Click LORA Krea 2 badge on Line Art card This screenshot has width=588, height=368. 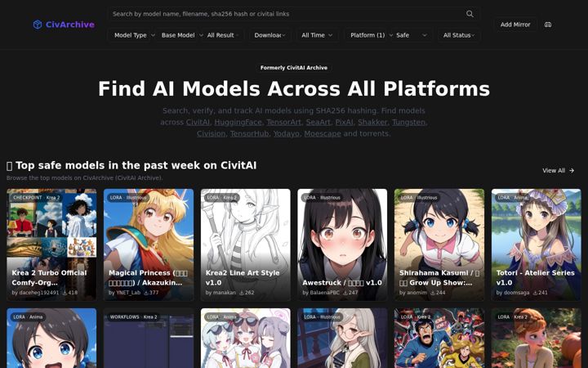tap(221, 198)
